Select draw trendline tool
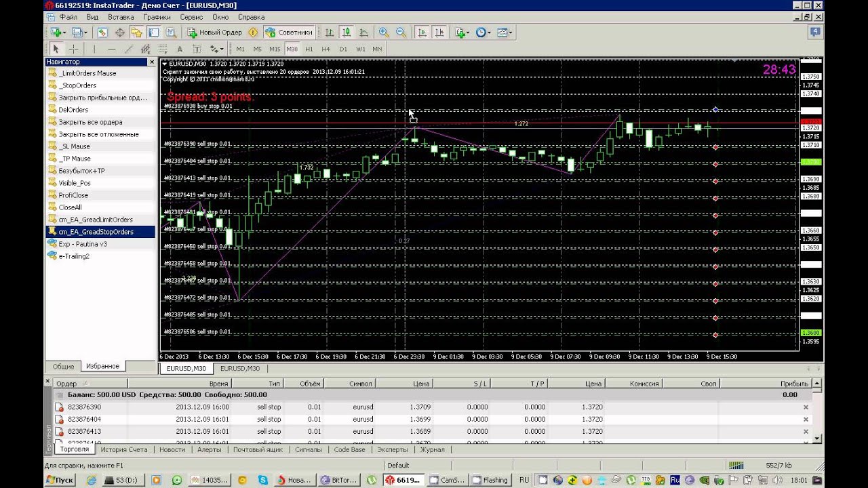The image size is (868, 488). [x=128, y=49]
